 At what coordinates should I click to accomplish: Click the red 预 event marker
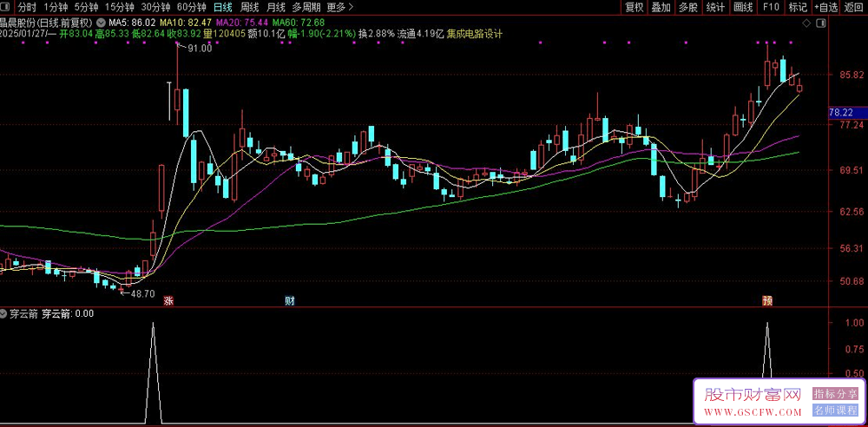tap(767, 301)
